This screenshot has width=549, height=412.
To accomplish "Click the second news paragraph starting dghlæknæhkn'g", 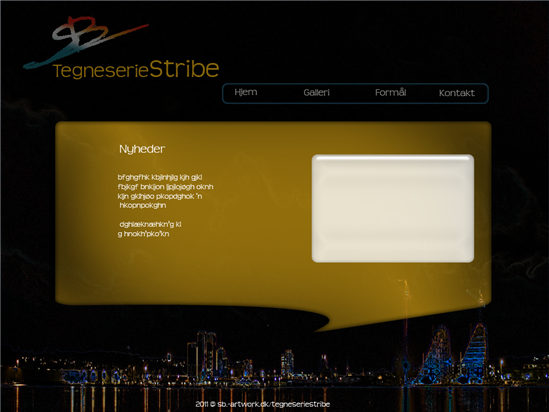I will [150, 229].
